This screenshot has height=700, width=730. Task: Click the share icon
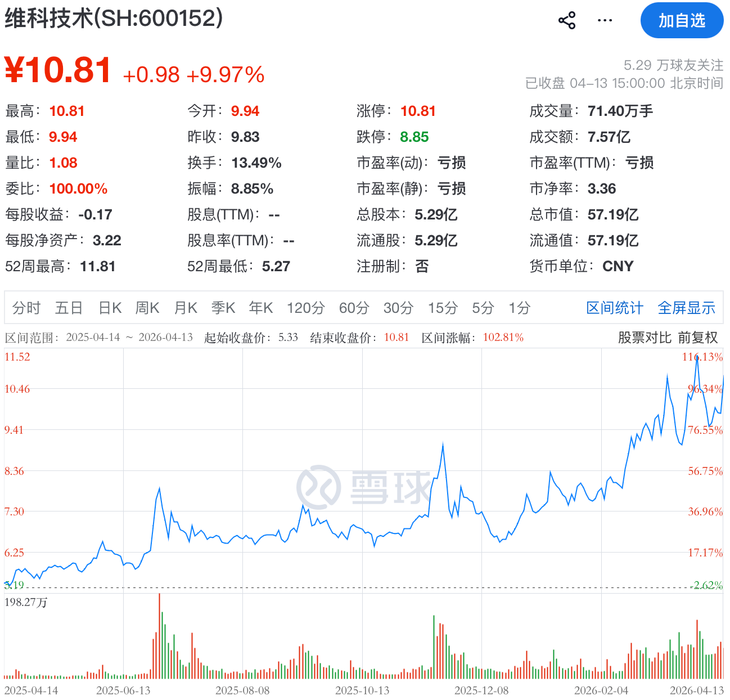(x=566, y=21)
